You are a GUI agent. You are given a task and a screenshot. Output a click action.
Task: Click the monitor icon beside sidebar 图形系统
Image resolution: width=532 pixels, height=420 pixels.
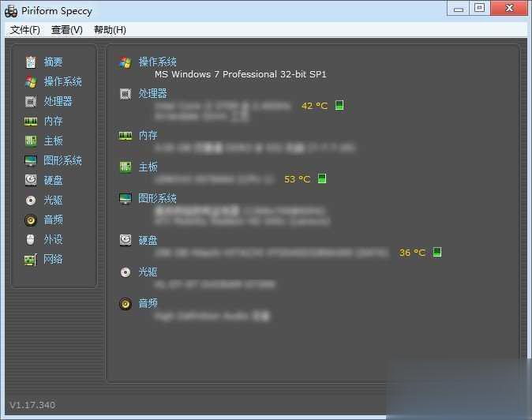(31, 160)
